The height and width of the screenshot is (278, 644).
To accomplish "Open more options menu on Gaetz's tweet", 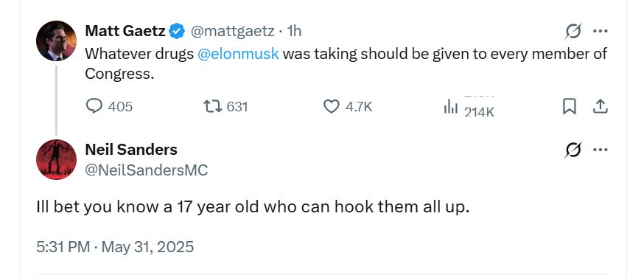I will tap(600, 31).
